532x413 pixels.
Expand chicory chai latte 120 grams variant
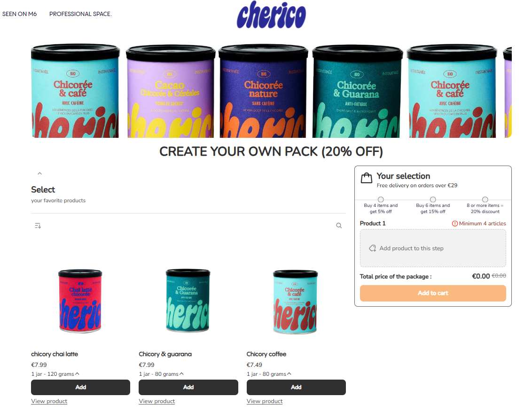click(55, 374)
